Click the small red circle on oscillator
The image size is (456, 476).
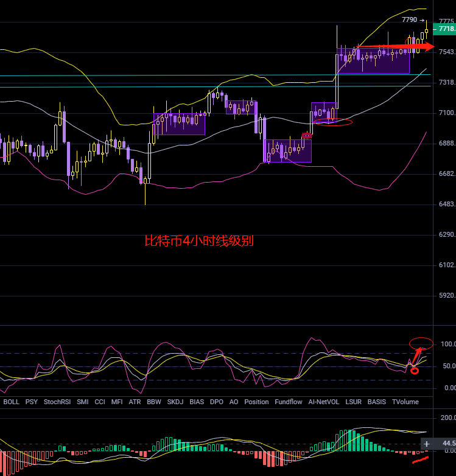click(415, 371)
